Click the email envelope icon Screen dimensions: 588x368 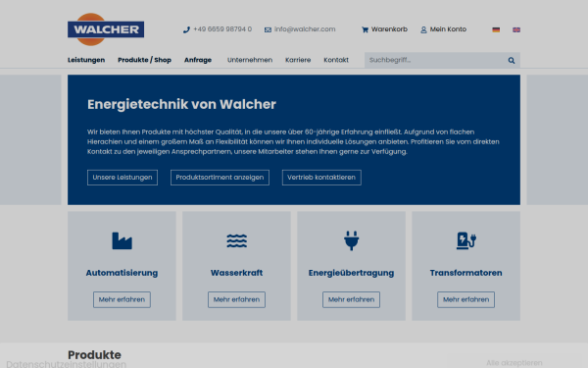tap(268, 29)
